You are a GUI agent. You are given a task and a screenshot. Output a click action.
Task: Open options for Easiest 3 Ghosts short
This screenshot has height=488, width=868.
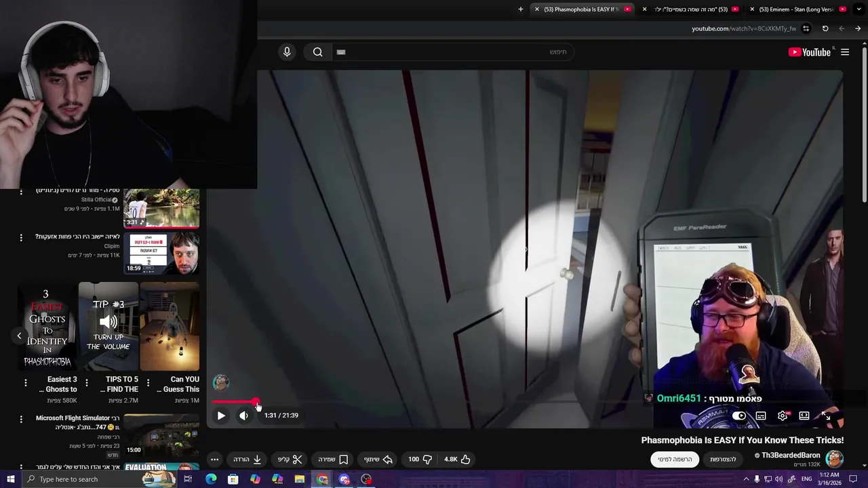tap(26, 383)
